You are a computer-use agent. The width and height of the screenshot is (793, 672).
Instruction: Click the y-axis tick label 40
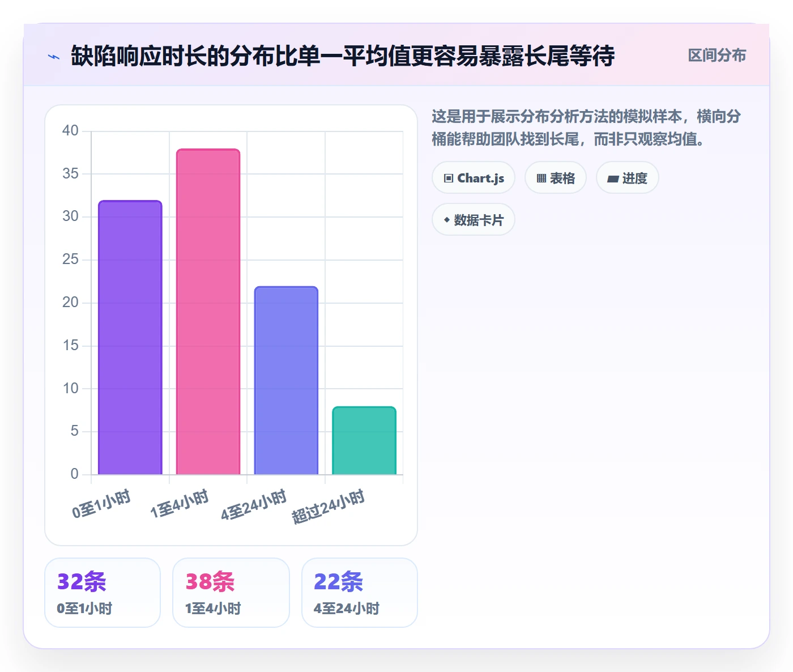click(71, 131)
